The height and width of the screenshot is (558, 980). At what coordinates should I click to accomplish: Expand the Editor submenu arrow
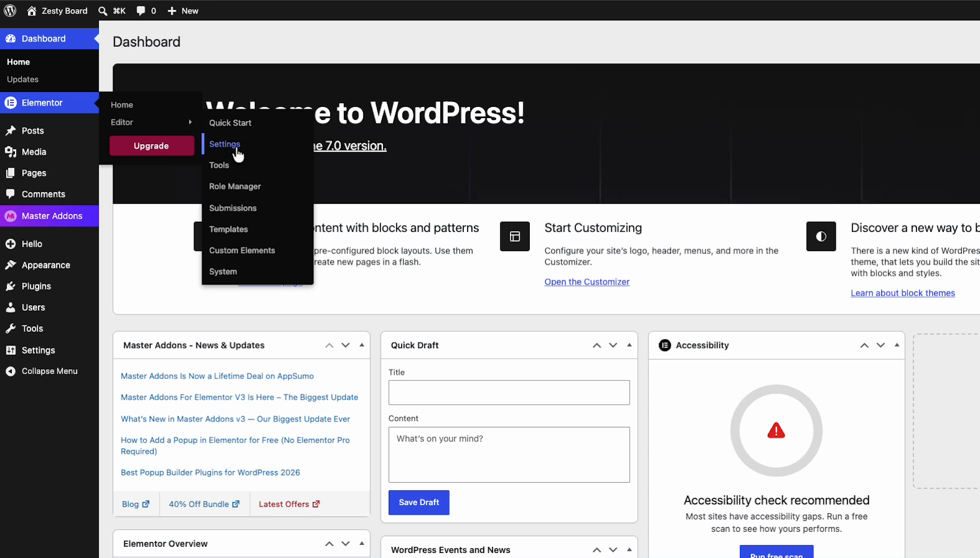tap(190, 122)
